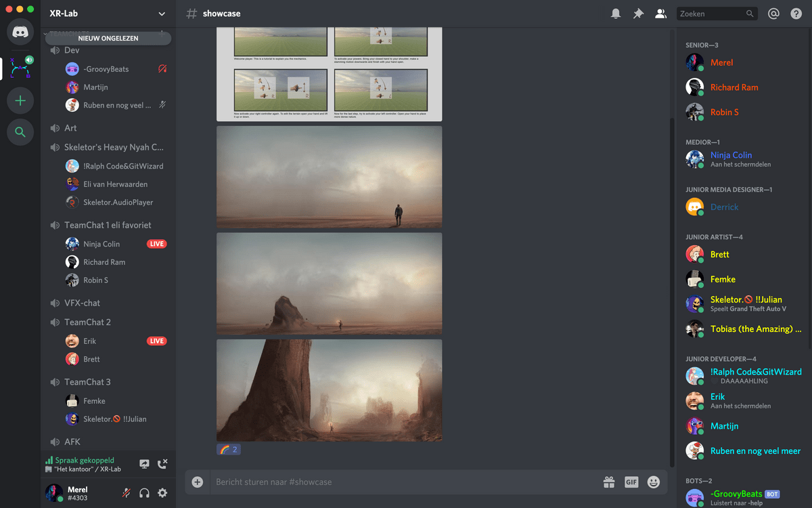This screenshot has height=508, width=812.
Task: Select Eli van Herwaarden voice user
Action: point(116,184)
